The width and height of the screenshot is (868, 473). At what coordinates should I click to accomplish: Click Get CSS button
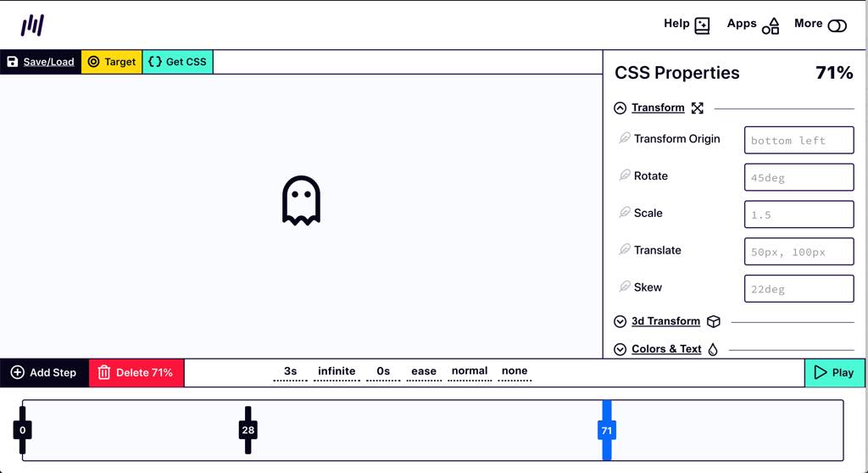[177, 62]
